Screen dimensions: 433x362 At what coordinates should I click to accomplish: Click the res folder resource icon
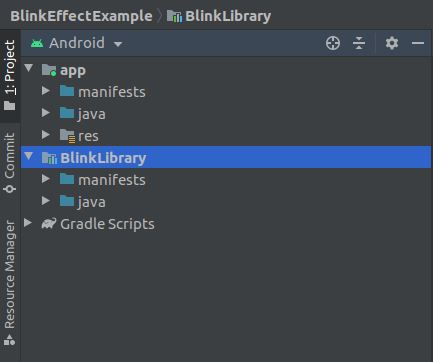[x=67, y=136]
